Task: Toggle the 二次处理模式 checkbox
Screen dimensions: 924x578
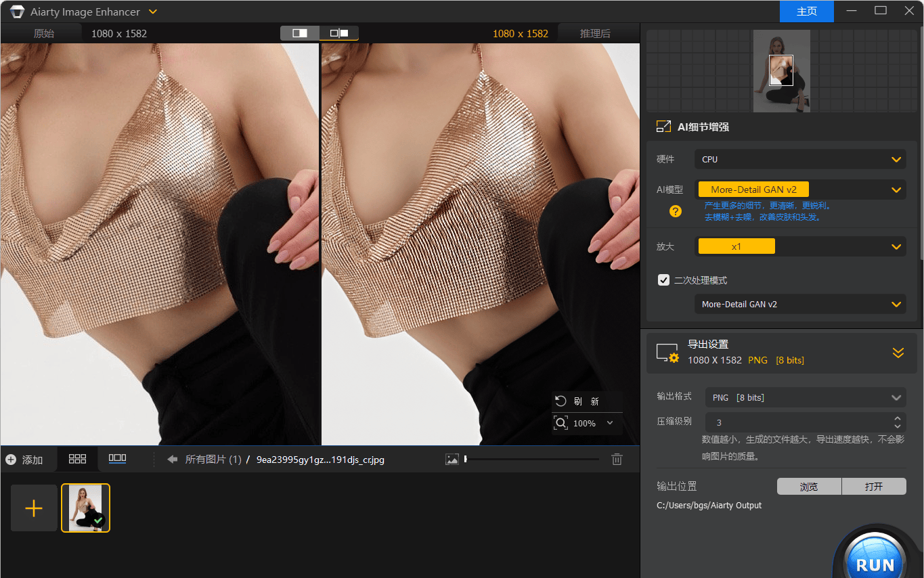Action: [663, 280]
